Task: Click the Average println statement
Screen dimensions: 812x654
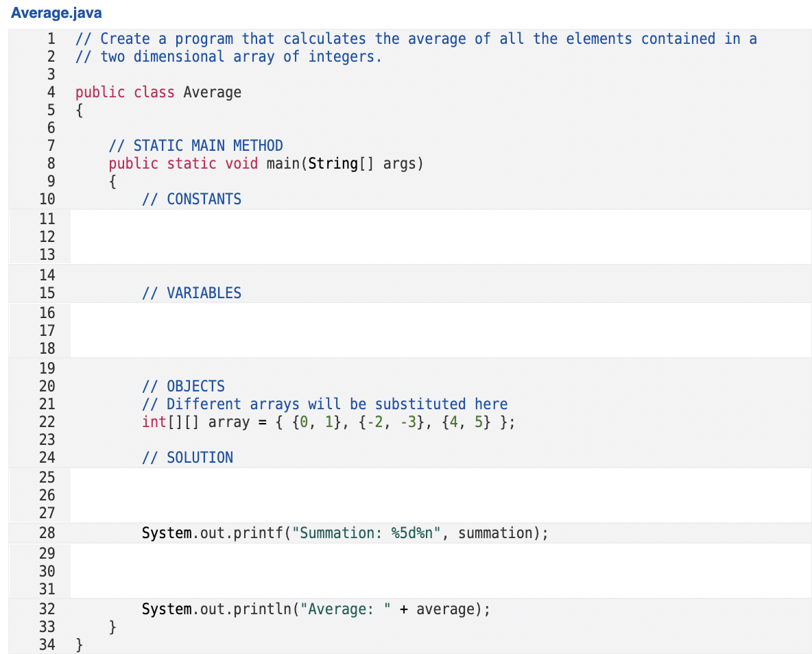Action: (316, 609)
